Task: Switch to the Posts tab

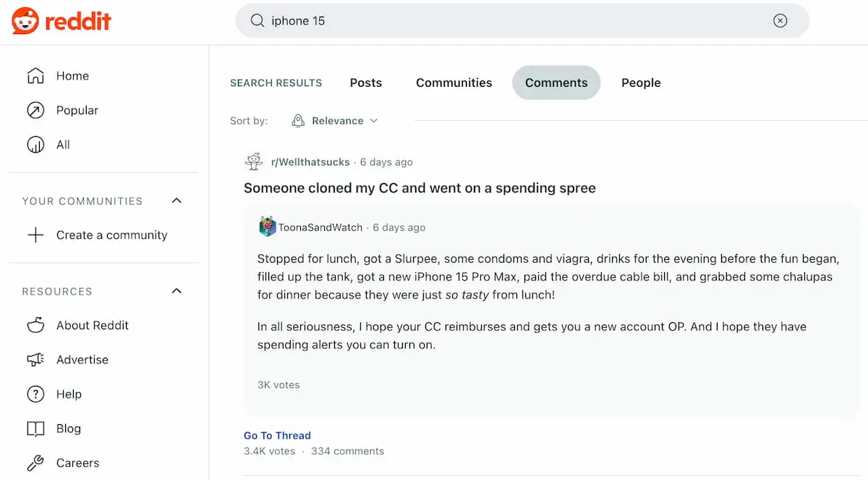Action: pos(366,83)
